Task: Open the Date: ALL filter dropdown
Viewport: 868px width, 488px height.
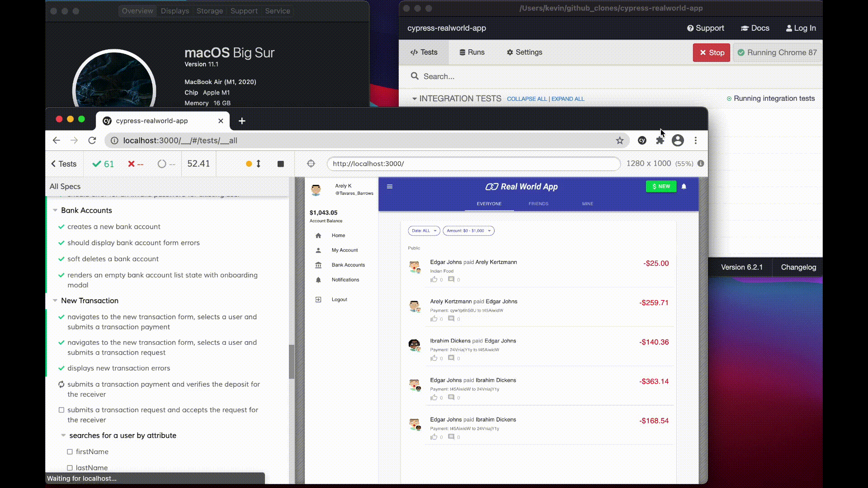Action: tap(424, 230)
